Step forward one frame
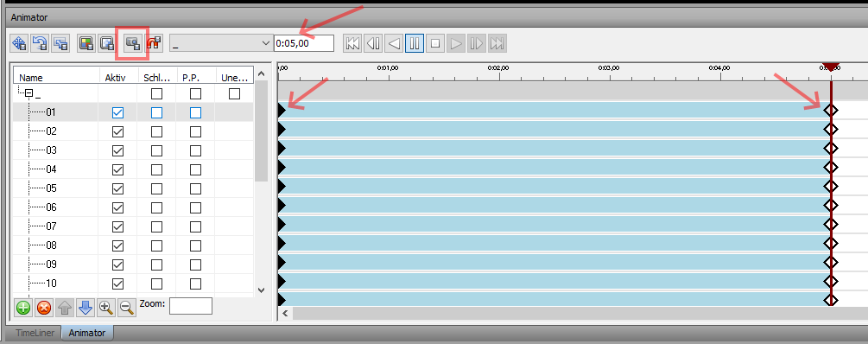 point(476,43)
